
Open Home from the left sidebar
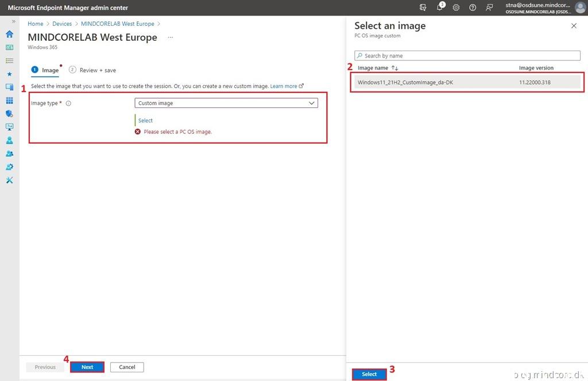9,34
